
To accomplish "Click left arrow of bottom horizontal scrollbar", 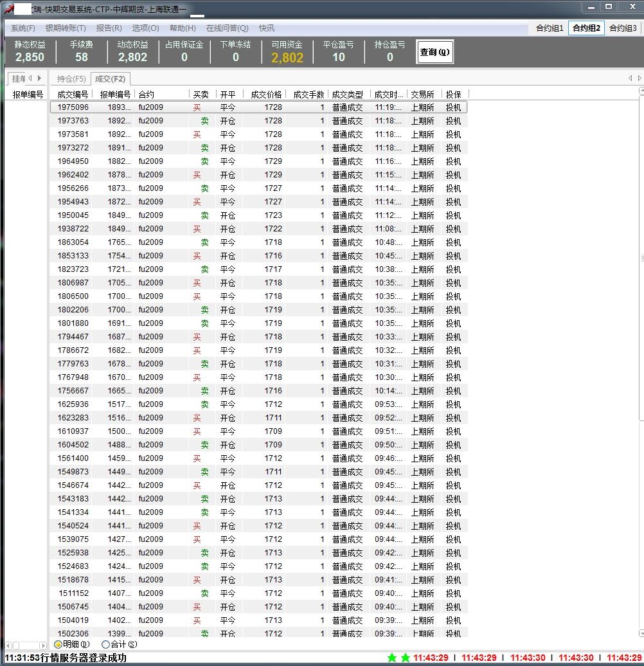I will click(x=8, y=645).
